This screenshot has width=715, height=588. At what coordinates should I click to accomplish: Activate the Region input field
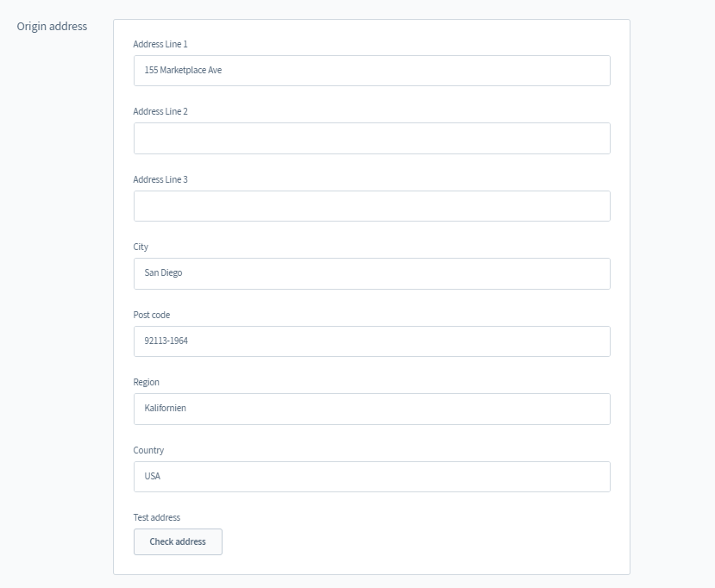pos(372,409)
